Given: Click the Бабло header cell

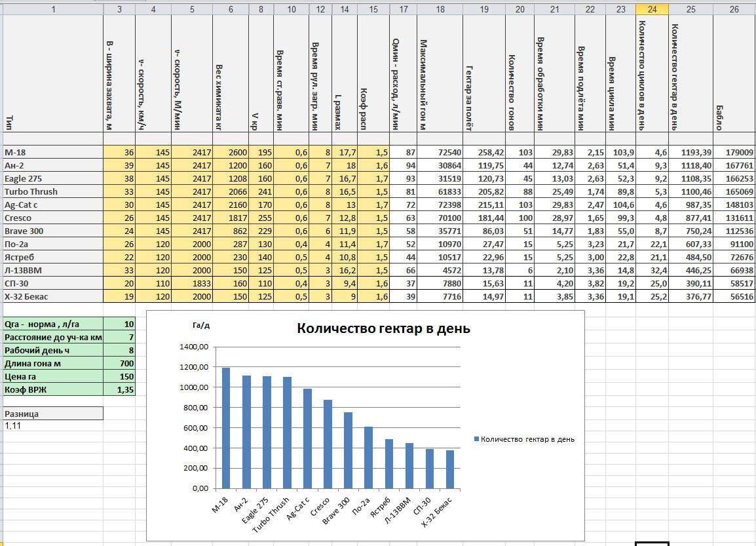Looking at the screenshot, I should tap(734, 73).
